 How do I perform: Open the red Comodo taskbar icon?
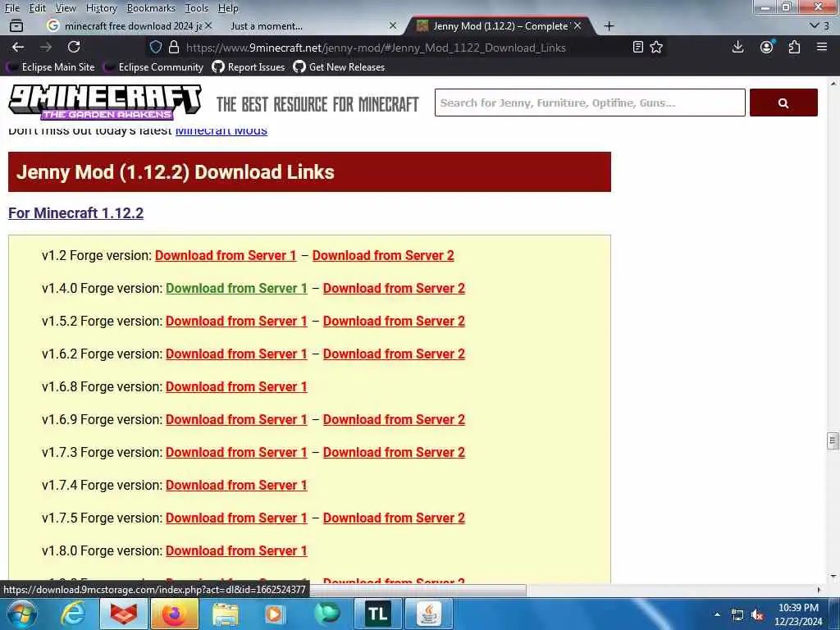[x=124, y=614]
